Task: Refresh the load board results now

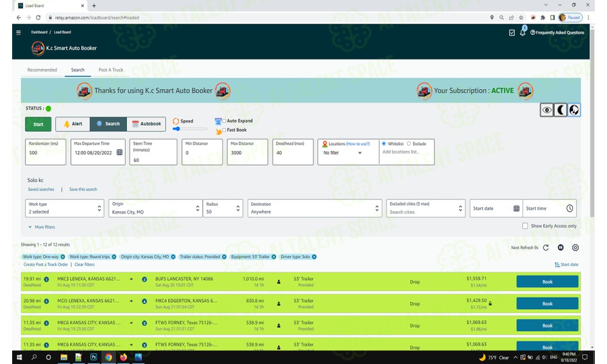Action: click(546, 248)
